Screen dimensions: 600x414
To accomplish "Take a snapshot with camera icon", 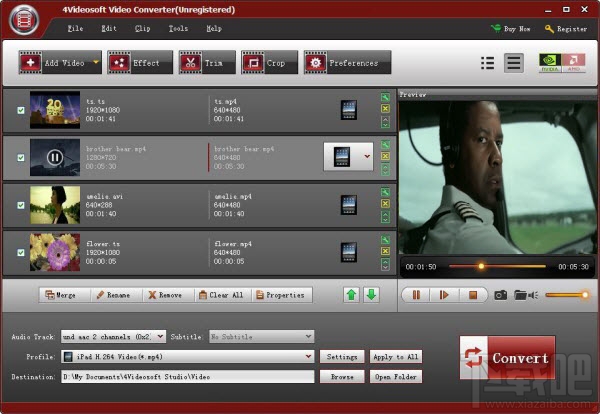I will [x=501, y=295].
